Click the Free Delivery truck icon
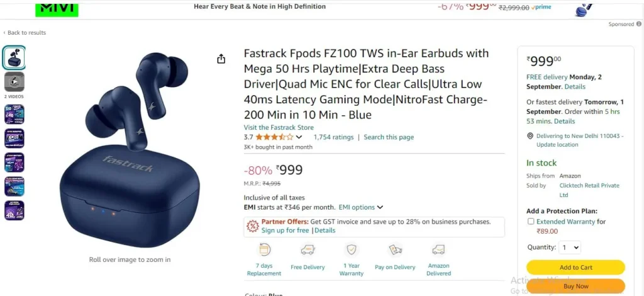The width and height of the screenshot is (644, 296). coord(308,249)
